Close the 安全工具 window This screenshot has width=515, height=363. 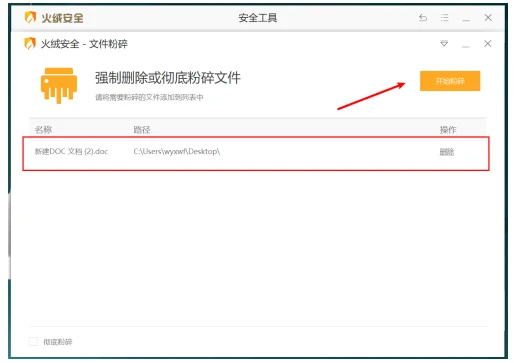click(488, 17)
